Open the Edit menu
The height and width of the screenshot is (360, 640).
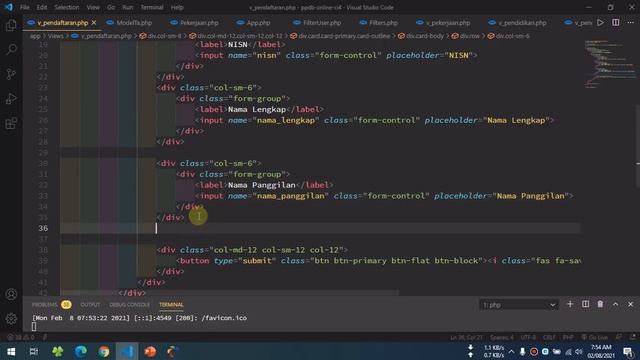tap(42, 7)
